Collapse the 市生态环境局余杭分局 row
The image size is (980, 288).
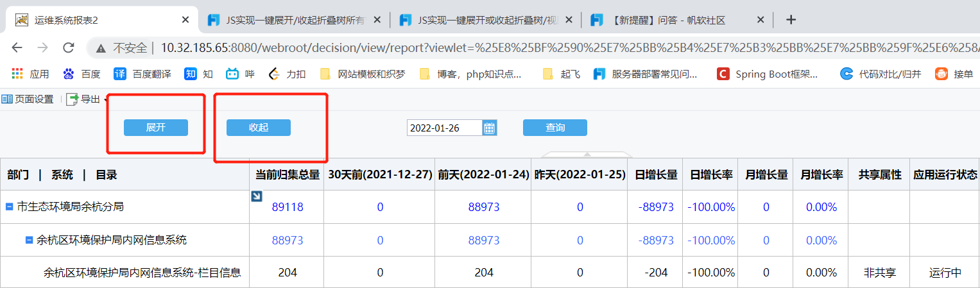click(x=10, y=207)
